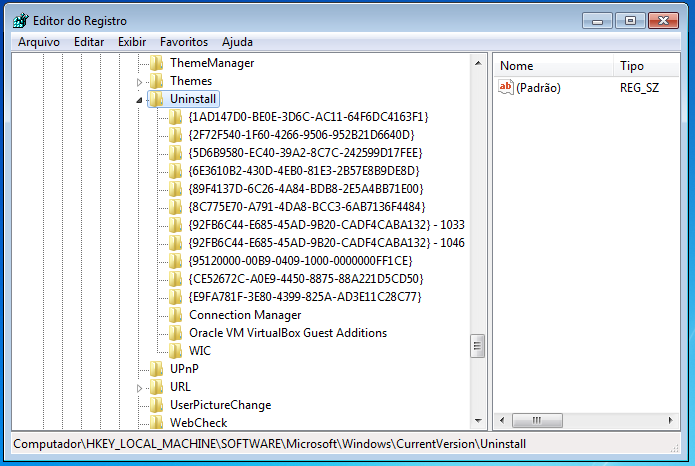Collapse the Uninstall key
695x466 pixels.
pos(139,100)
